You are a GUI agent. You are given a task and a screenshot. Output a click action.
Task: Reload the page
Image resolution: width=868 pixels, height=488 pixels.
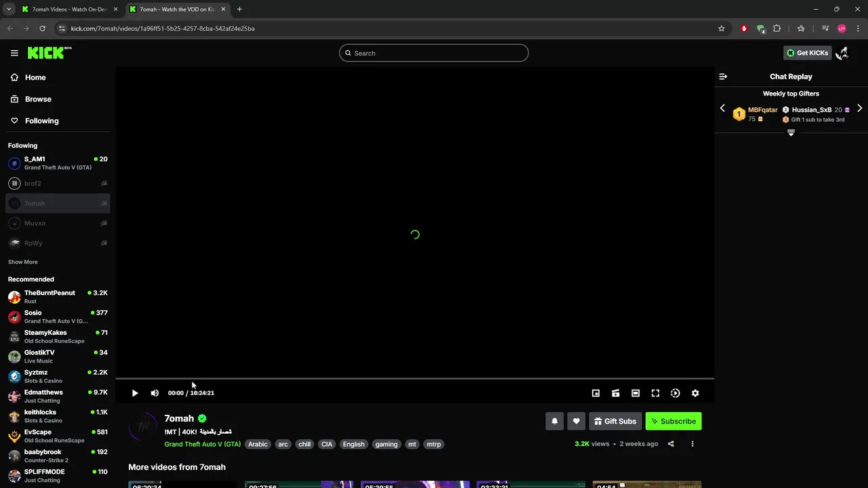42,28
